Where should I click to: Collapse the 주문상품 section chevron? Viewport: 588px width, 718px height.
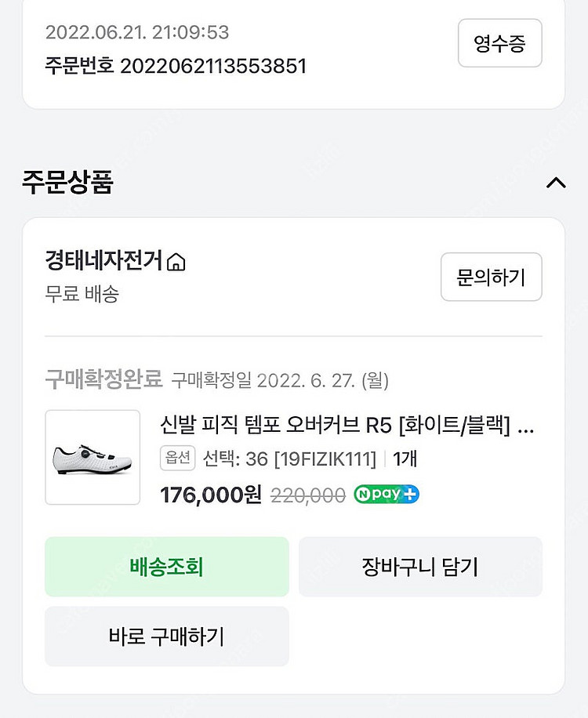[x=555, y=183]
